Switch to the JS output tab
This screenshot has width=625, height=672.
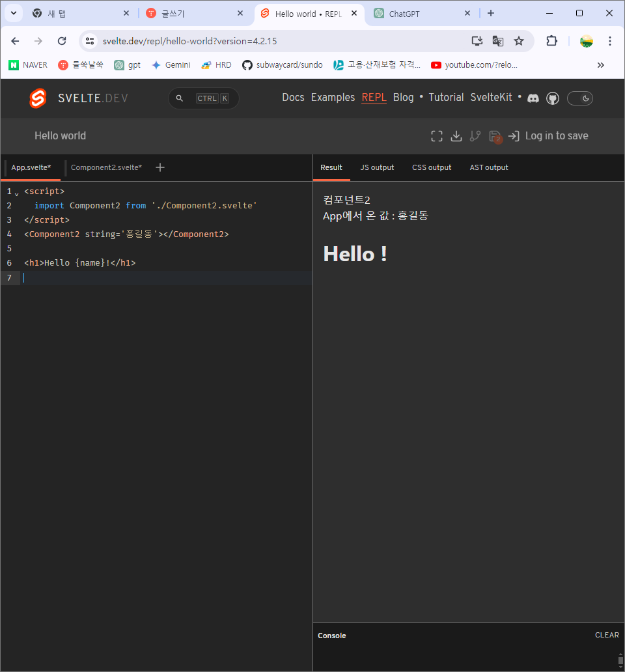[x=377, y=167]
